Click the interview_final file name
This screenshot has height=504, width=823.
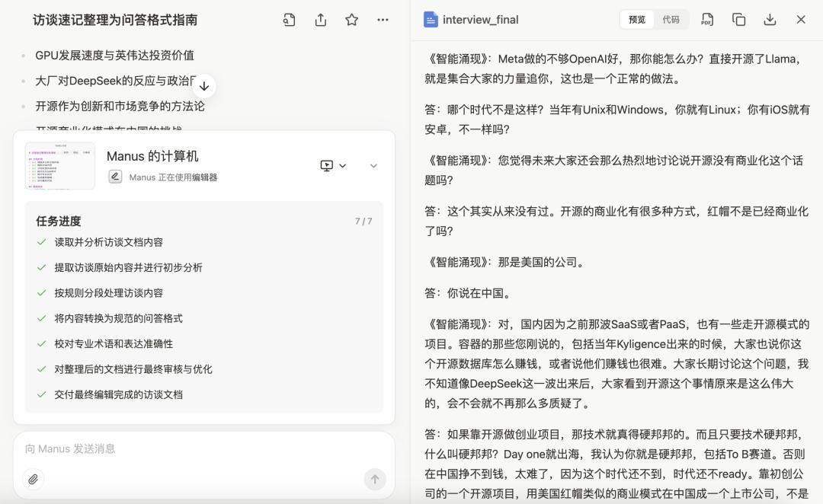480,20
